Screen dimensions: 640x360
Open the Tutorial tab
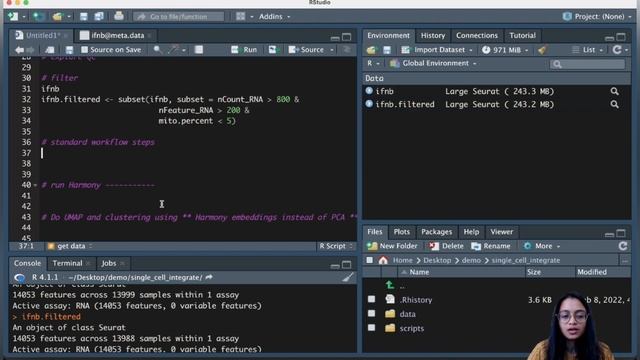(522, 36)
